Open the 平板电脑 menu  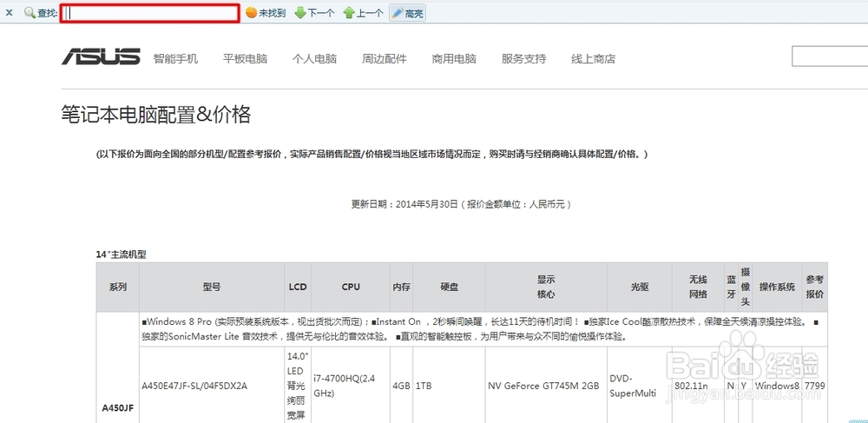246,59
